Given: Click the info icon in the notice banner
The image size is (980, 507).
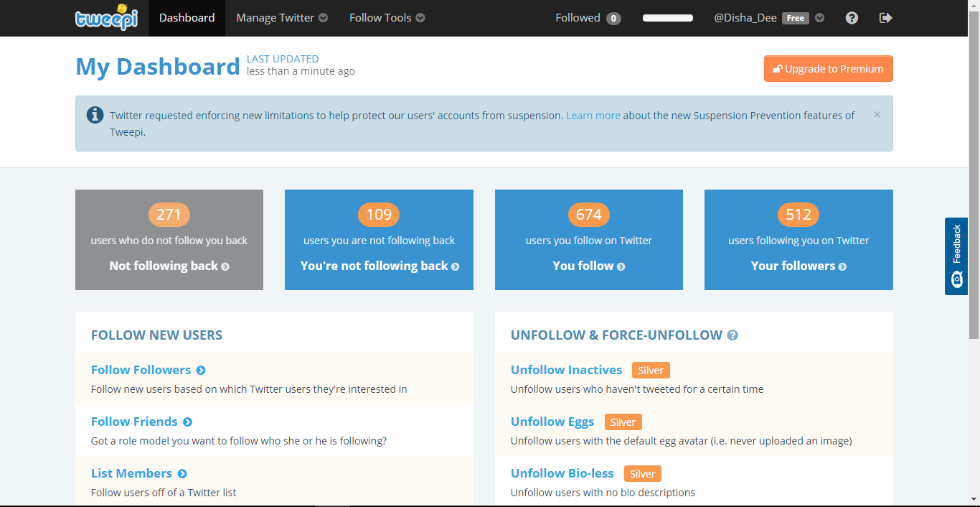Looking at the screenshot, I should (x=95, y=115).
